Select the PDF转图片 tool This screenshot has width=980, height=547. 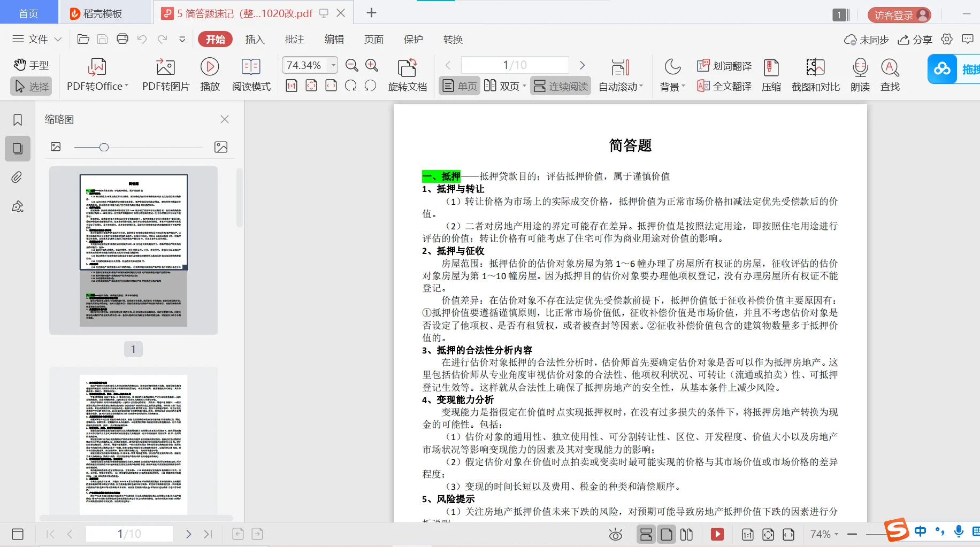click(165, 75)
